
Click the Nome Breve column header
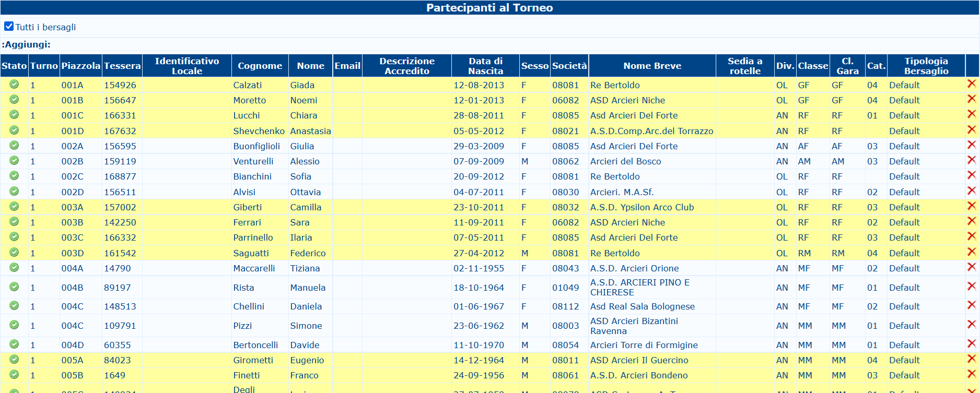click(652, 66)
